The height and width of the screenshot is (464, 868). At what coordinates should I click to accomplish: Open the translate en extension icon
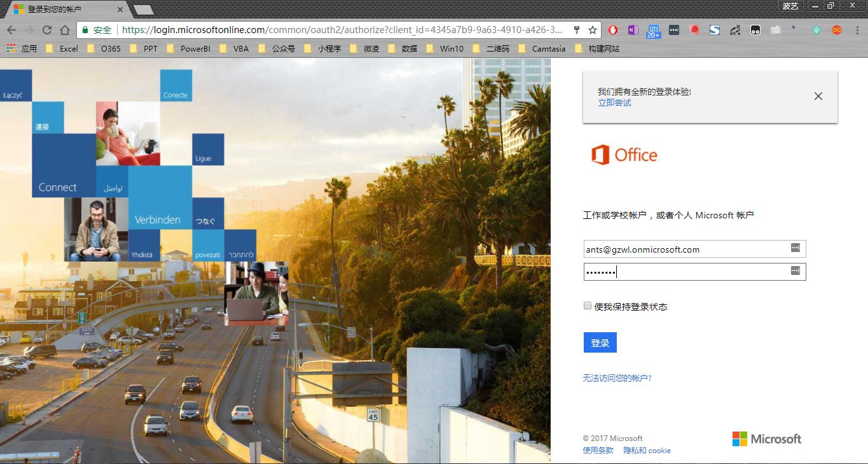(x=735, y=30)
